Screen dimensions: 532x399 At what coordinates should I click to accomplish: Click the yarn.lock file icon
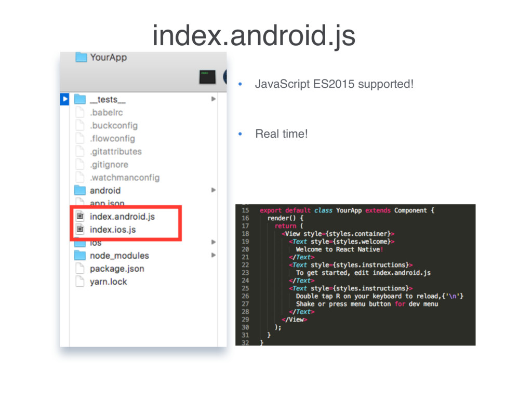80,281
